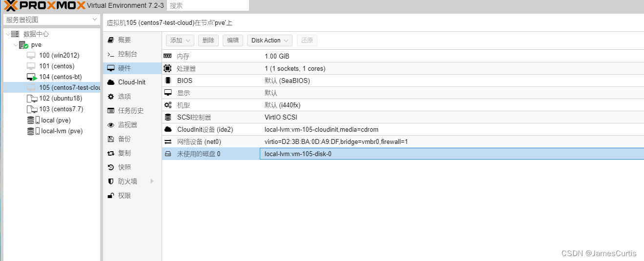
Task: Select VM 105 (centos7-test-cloud) in tree
Action: 52,87
